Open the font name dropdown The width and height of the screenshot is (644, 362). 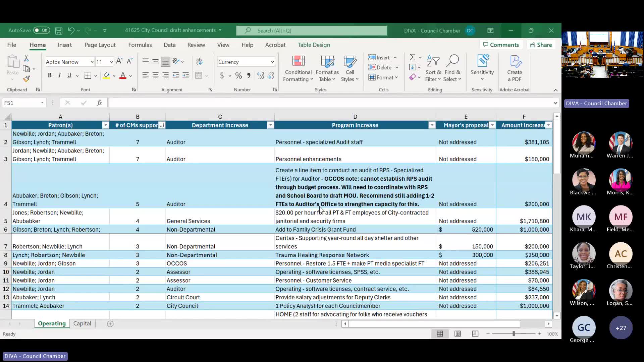point(92,62)
